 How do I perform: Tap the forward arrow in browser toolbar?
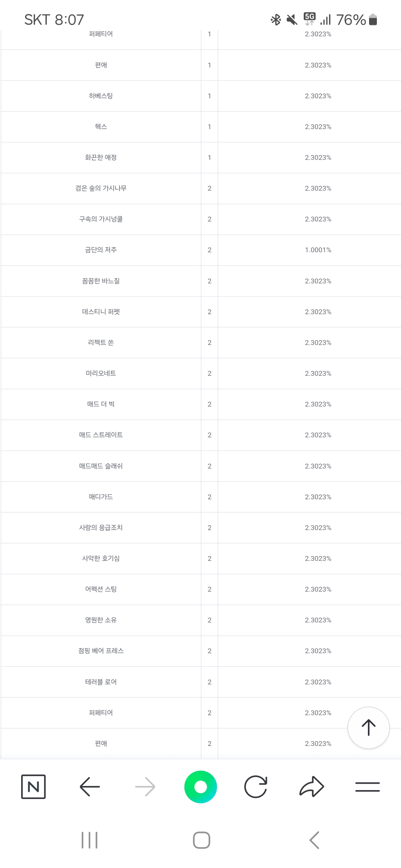tap(145, 786)
